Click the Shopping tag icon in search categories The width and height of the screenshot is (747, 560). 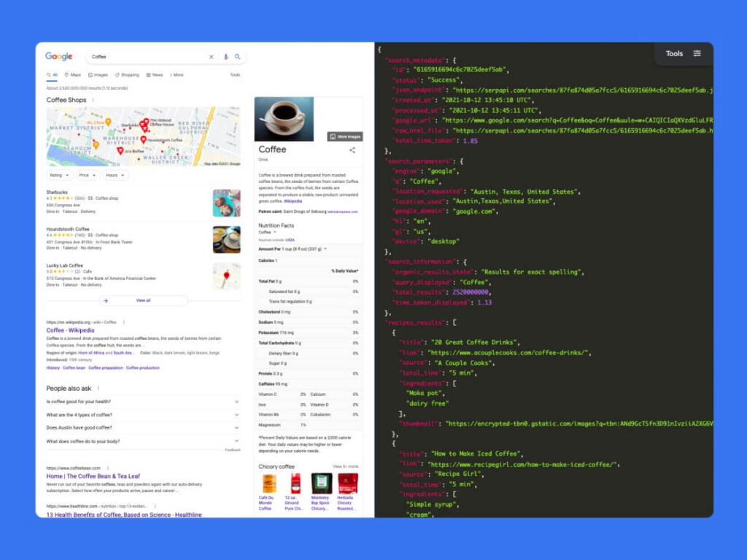coord(117,74)
